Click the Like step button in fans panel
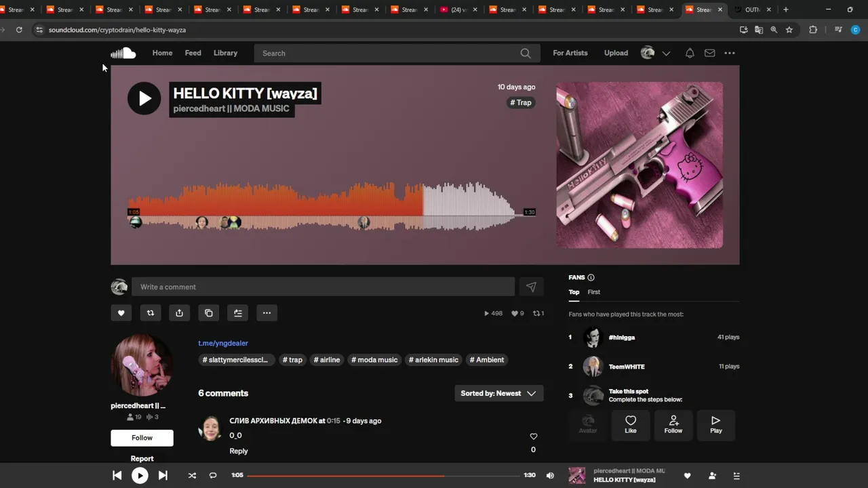Screen dimensions: 868x488 (631, 424)
